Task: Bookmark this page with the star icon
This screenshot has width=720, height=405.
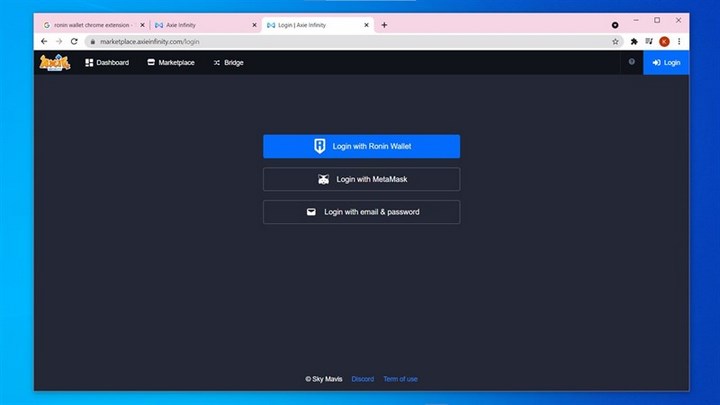Action: click(616, 42)
